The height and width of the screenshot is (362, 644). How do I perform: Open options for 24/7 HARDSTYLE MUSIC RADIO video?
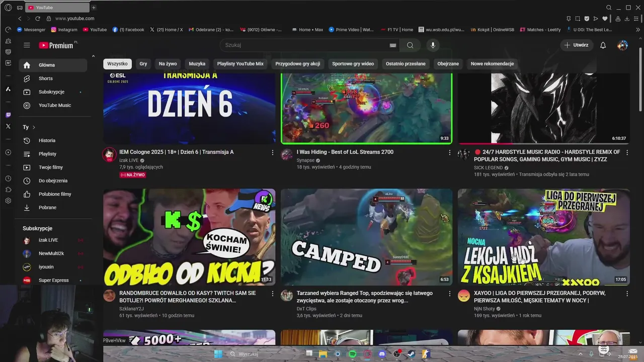(x=627, y=152)
